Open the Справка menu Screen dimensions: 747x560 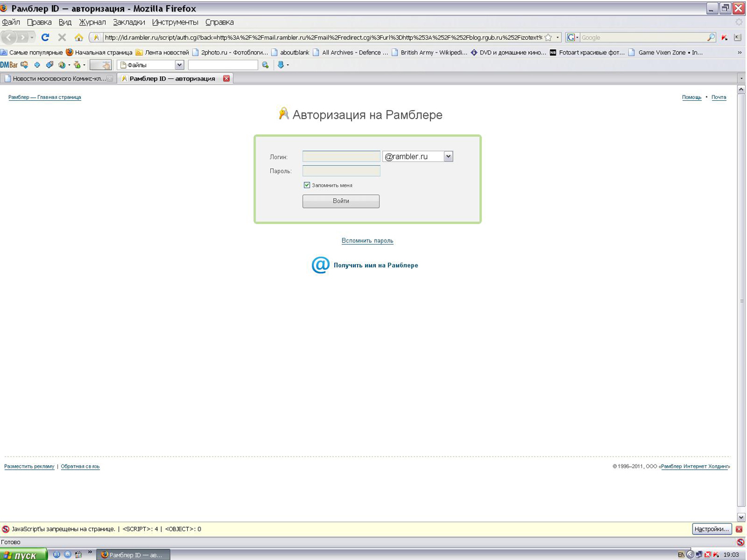(x=219, y=22)
